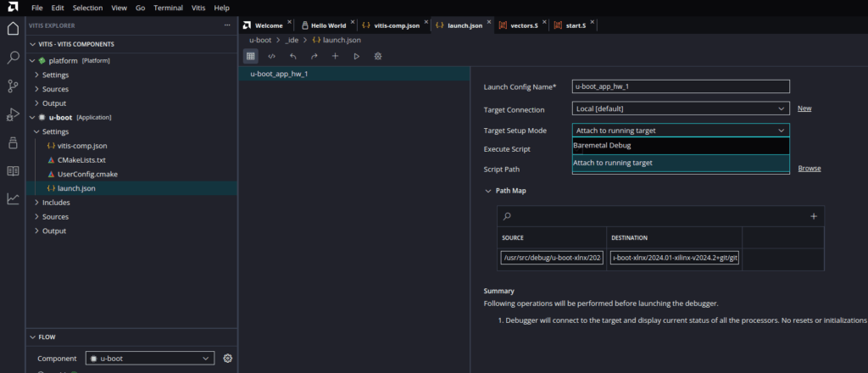Open Flow component settings gear
This screenshot has height=373, width=868.
227,359
